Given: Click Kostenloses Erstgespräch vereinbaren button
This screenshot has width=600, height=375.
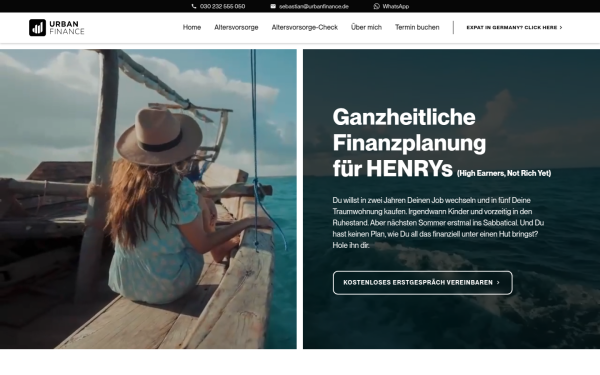Looking at the screenshot, I should pyautogui.click(x=422, y=283).
